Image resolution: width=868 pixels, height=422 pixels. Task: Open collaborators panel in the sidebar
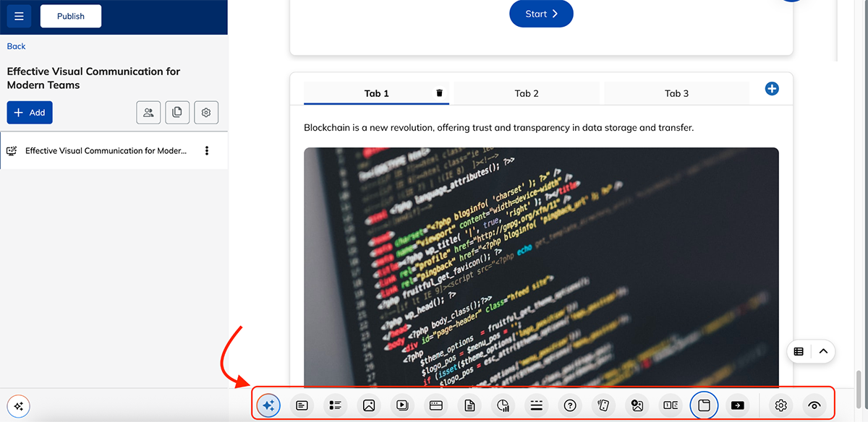pos(148,112)
